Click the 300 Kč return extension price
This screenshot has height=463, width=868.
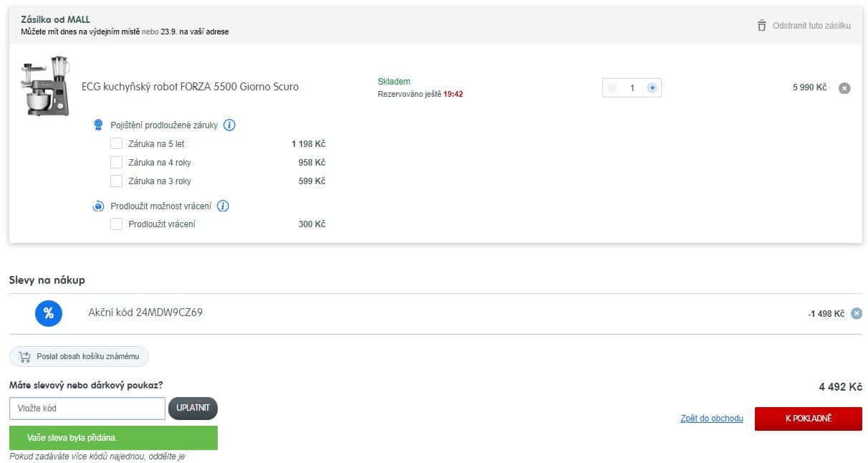coord(312,224)
